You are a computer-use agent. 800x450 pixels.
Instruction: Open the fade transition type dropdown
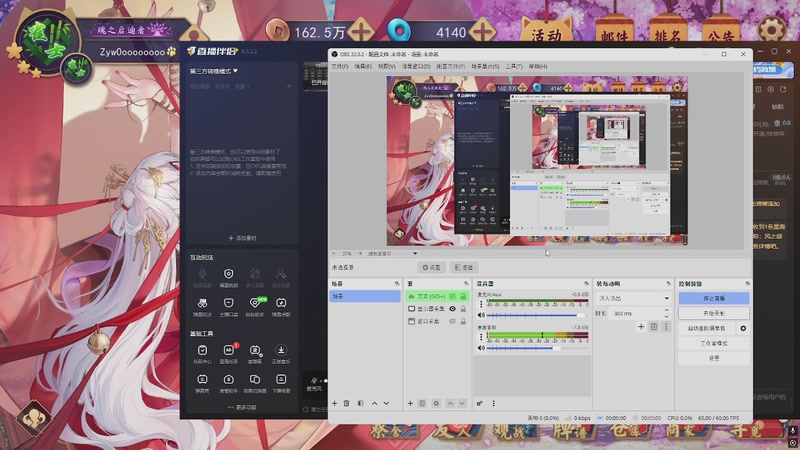point(634,298)
